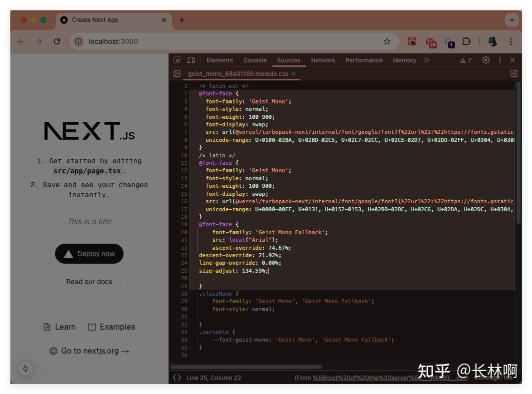The height and width of the screenshot is (394, 532).
Task: Switch to the Console panel
Action: pos(255,60)
